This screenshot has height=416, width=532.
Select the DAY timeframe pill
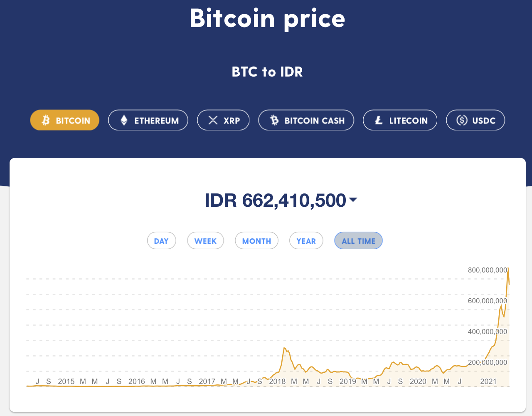(161, 240)
